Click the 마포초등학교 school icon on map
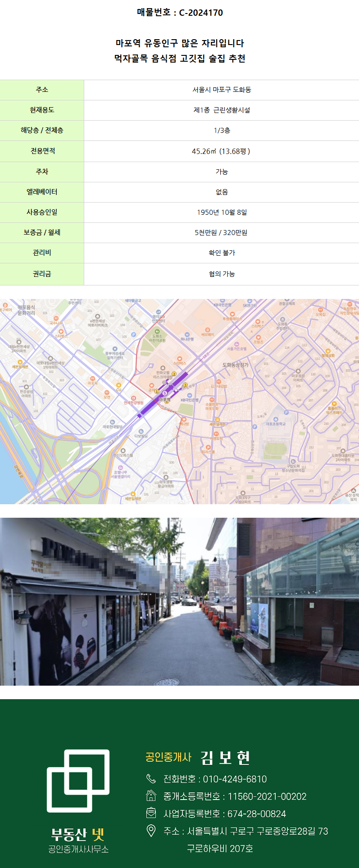The image size is (359, 868). tap(286, 413)
